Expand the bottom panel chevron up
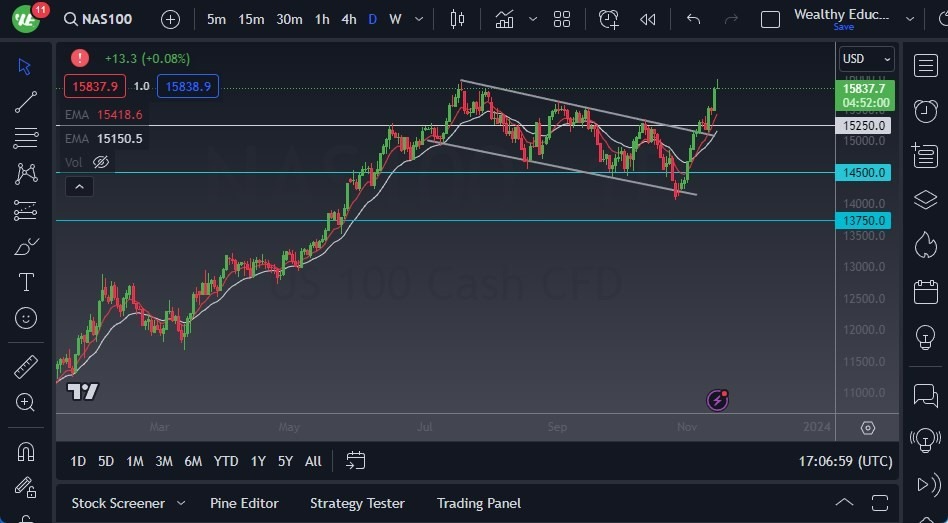This screenshot has width=948, height=523. tap(844, 502)
